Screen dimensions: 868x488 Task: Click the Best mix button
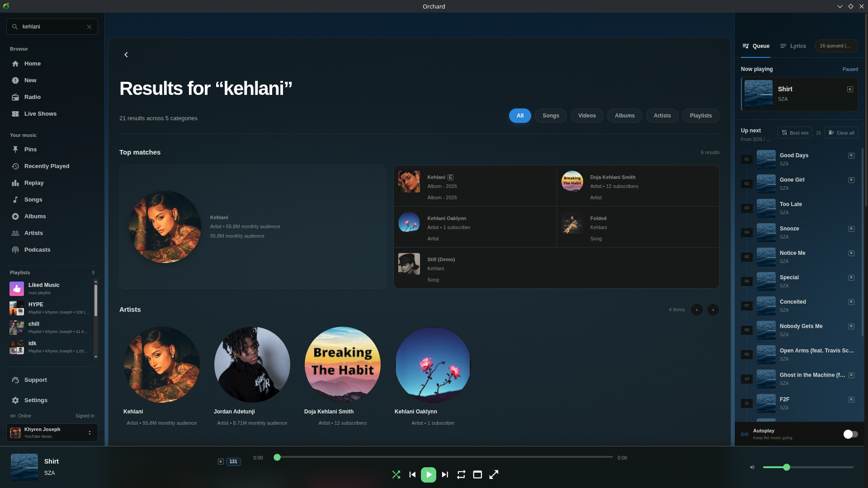click(x=795, y=133)
